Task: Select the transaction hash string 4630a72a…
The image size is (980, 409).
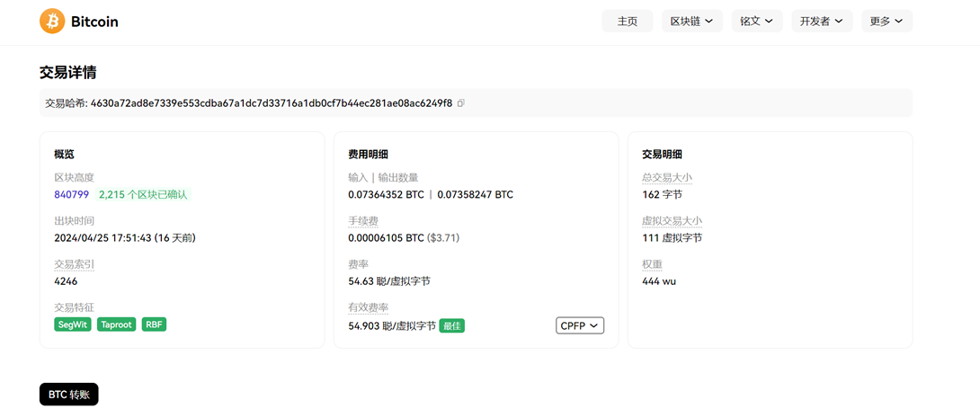Action: tap(272, 103)
